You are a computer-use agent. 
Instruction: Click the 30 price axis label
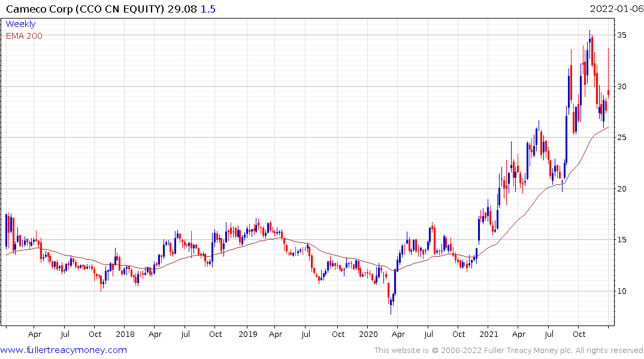pyautogui.click(x=622, y=87)
